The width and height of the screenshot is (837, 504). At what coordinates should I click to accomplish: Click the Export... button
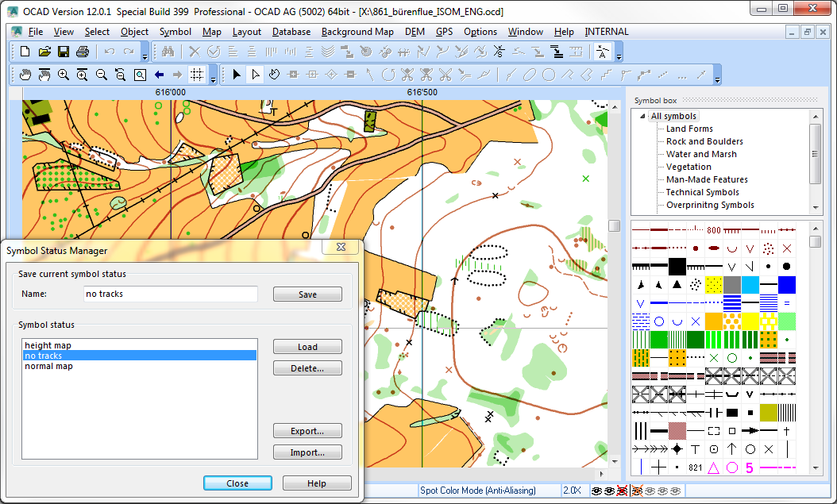pos(307,431)
